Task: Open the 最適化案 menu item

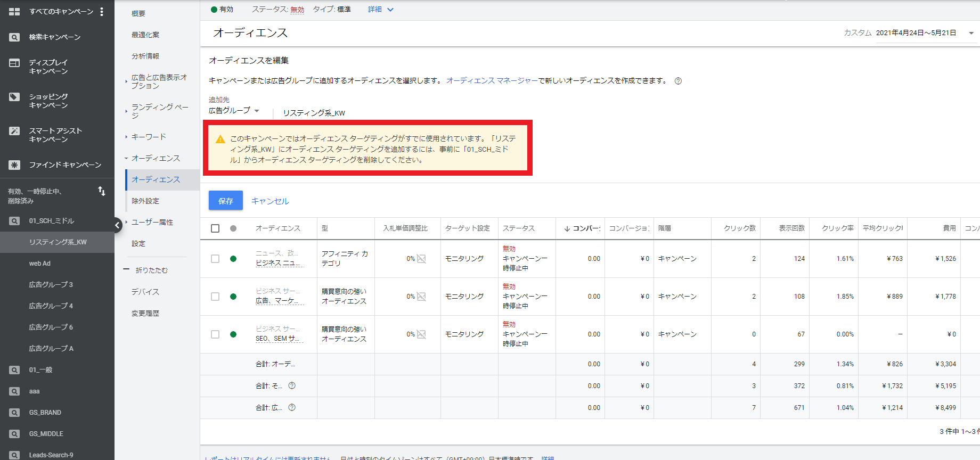Action: click(x=145, y=35)
